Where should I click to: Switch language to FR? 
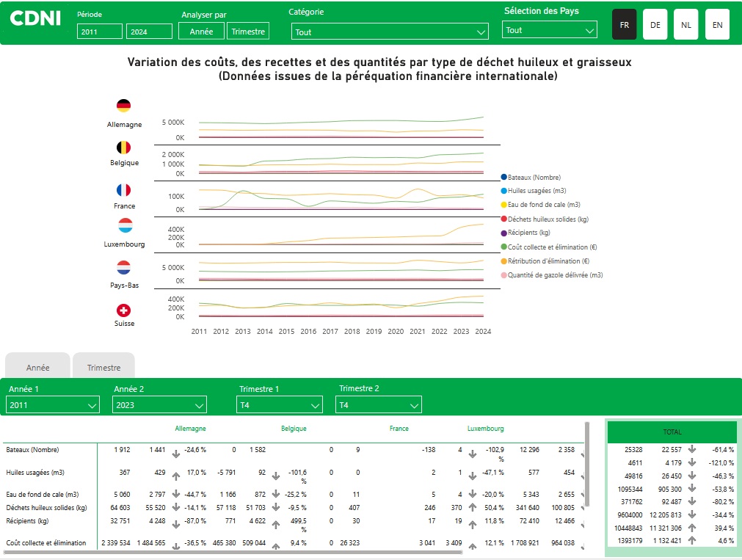pos(624,24)
